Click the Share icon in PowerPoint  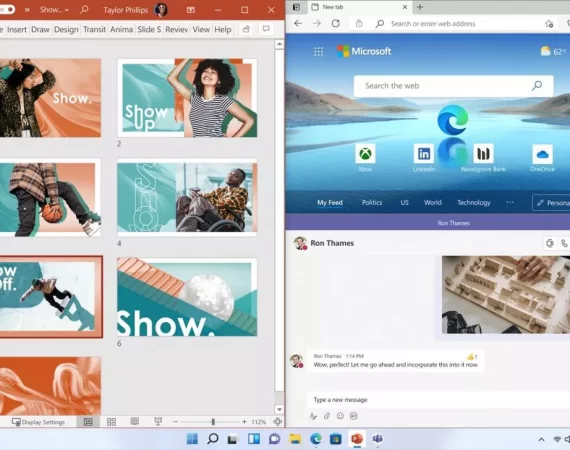246,29
